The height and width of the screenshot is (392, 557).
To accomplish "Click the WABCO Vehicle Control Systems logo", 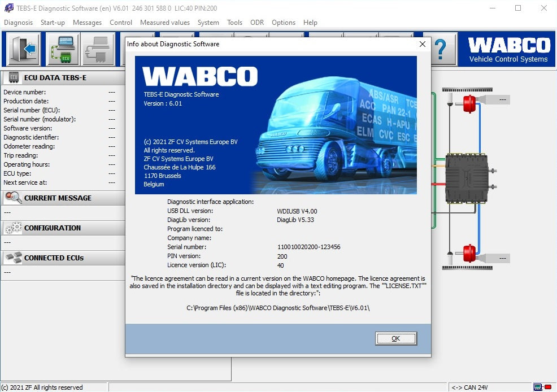I will coord(507,49).
